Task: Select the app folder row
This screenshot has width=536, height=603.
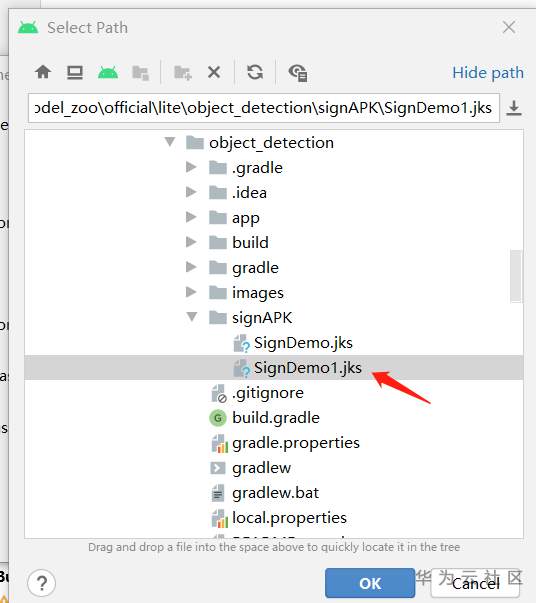Action: tap(274, 218)
